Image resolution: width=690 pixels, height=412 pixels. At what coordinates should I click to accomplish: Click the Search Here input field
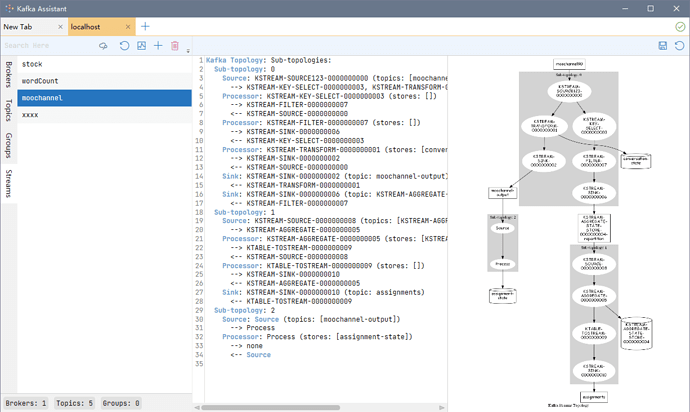pyautogui.click(x=45, y=46)
